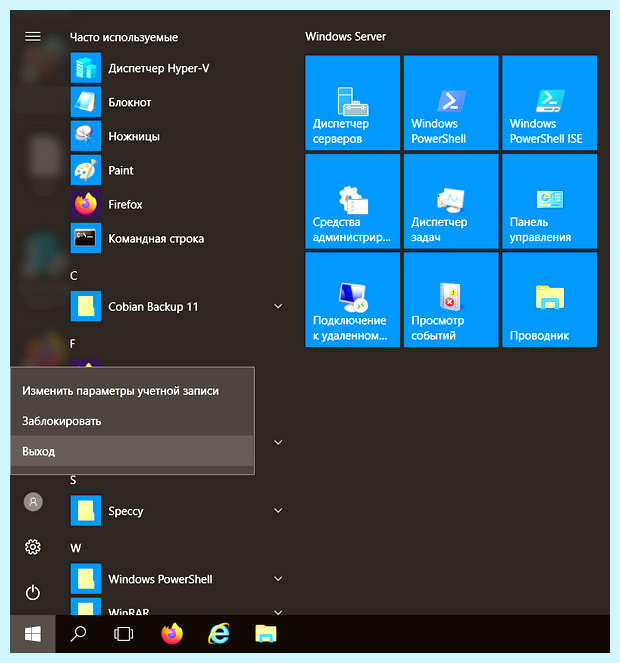The height and width of the screenshot is (663, 620).
Task: Click the user account avatar button
Action: click(33, 502)
